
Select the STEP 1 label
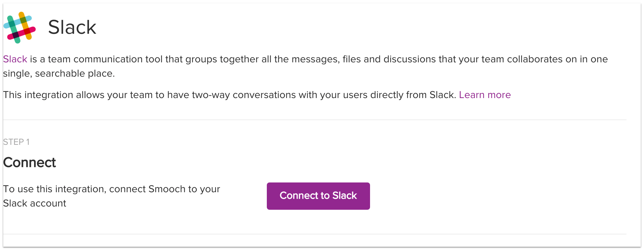[16, 142]
